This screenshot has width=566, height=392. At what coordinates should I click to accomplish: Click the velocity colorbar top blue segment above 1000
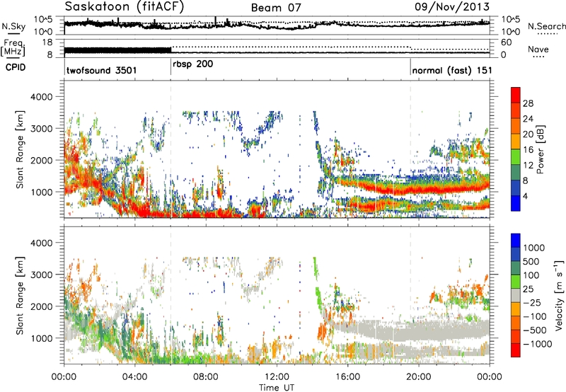pos(516,241)
